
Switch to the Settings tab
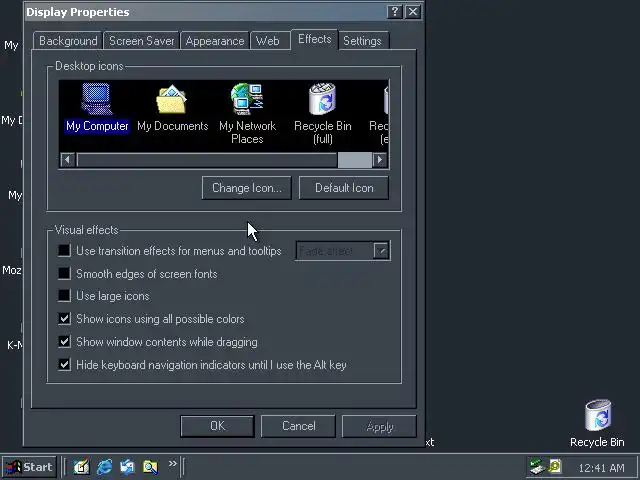tap(362, 41)
